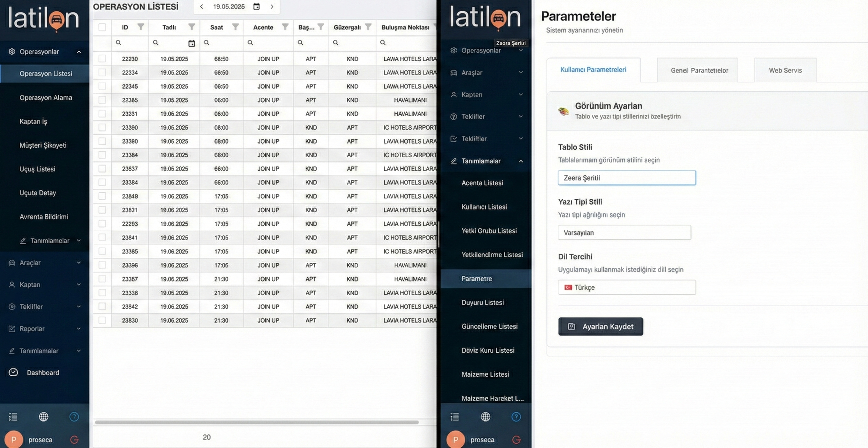This screenshot has height=448, width=868.
Task: Click the Acente column filter icon
Action: 285,27
